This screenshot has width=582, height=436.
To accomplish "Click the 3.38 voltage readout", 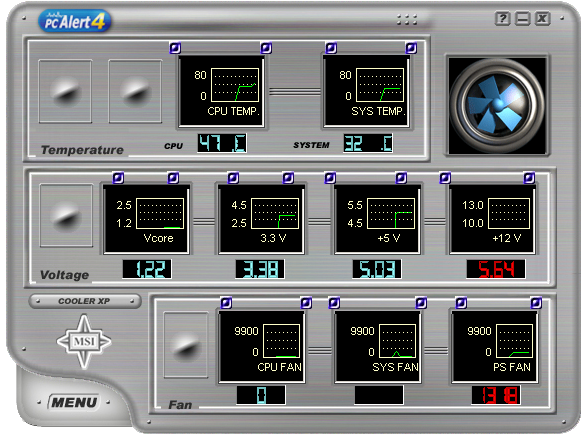I will coord(260,269).
